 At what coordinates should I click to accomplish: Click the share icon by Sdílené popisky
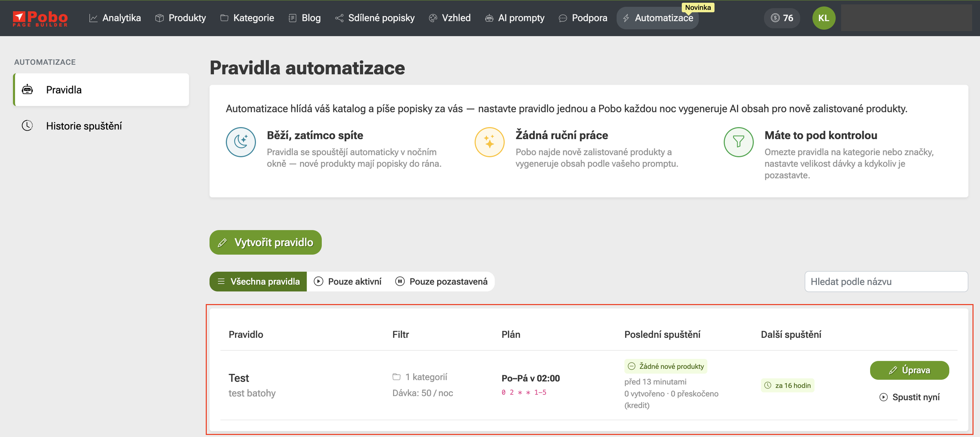pos(339,18)
